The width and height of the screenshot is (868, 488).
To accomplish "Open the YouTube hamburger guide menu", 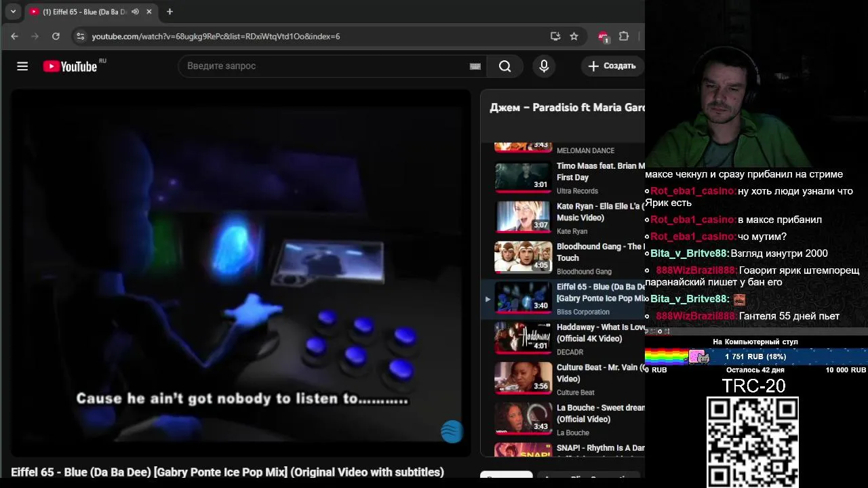I will click(x=22, y=66).
